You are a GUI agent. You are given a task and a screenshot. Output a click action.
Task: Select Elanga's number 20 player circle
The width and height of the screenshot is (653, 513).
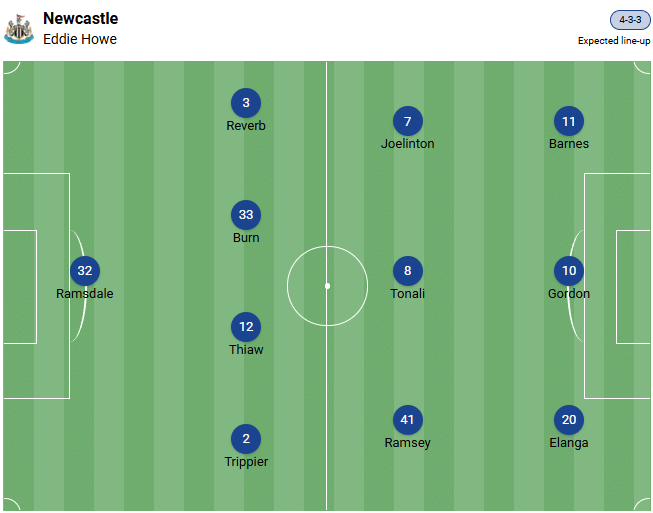569,420
